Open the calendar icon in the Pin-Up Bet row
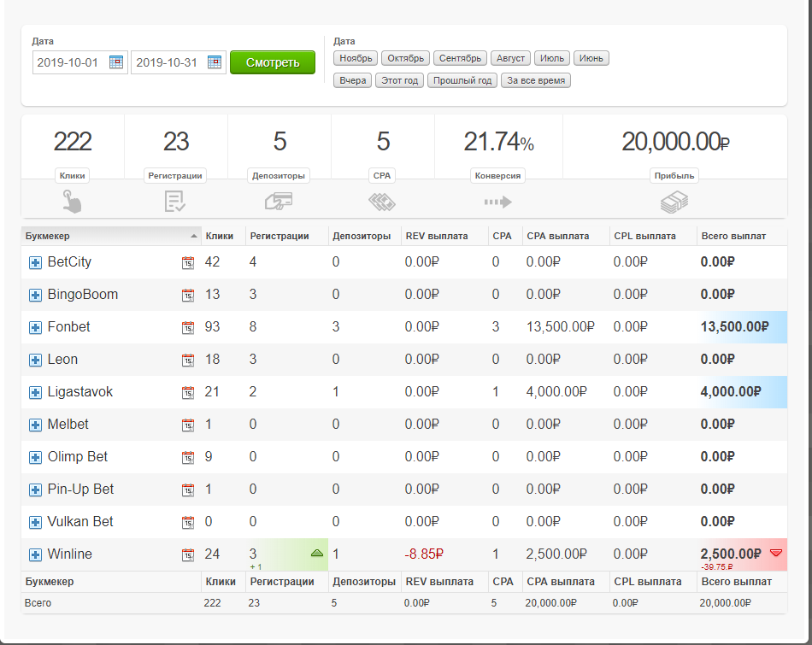The image size is (812, 645). (188, 490)
